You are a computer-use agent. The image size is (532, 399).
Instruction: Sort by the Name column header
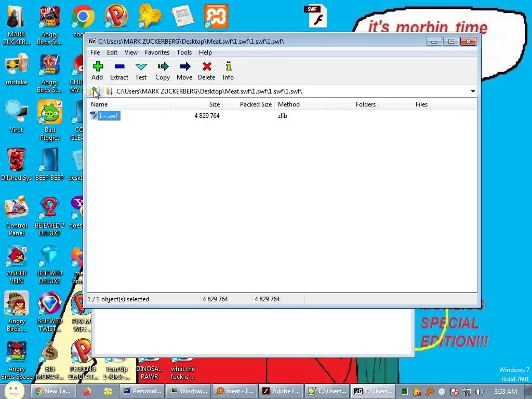point(129,104)
